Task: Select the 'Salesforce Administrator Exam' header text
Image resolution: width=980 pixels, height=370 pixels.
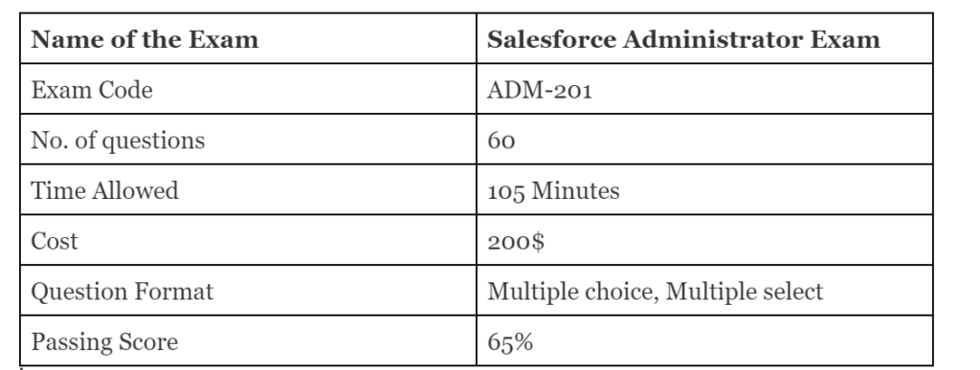Action: pos(683,39)
